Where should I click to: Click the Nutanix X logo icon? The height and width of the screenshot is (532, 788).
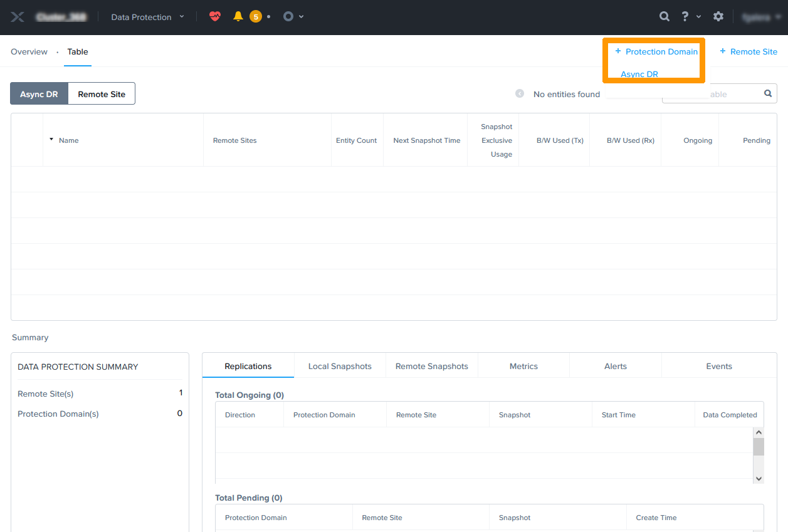click(18, 17)
